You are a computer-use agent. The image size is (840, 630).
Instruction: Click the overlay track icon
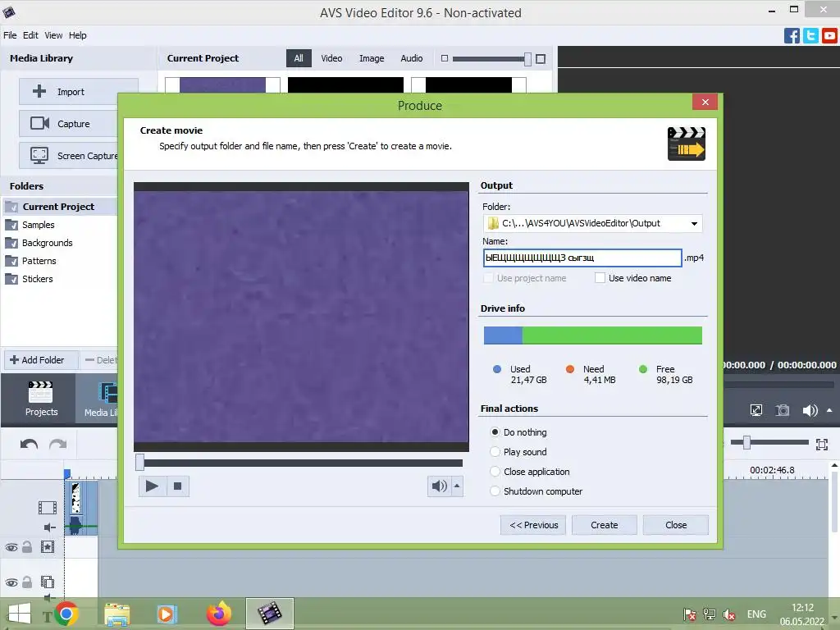(x=48, y=582)
